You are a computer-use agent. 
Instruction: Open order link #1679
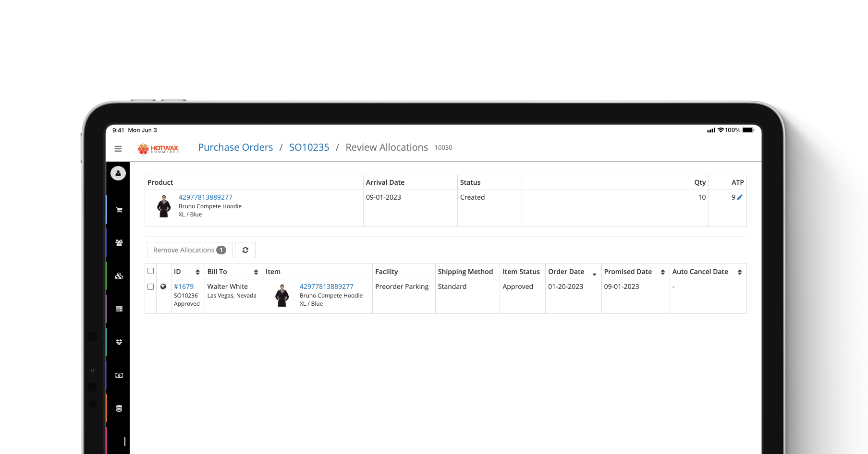[x=183, y=287]
